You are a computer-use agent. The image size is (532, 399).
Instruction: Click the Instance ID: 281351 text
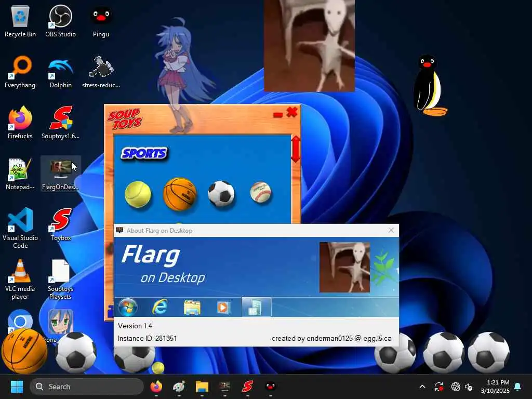[x=147, y=338]
